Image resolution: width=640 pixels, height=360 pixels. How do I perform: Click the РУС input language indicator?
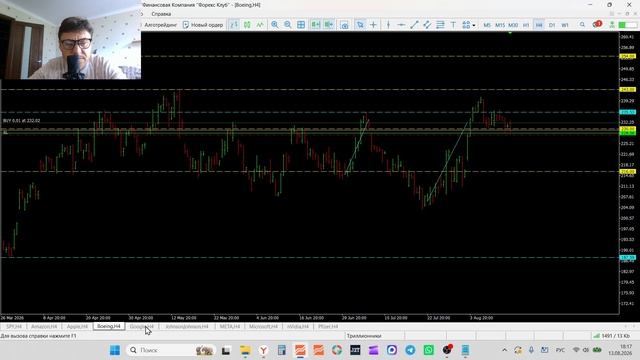(x=560, y=350)
